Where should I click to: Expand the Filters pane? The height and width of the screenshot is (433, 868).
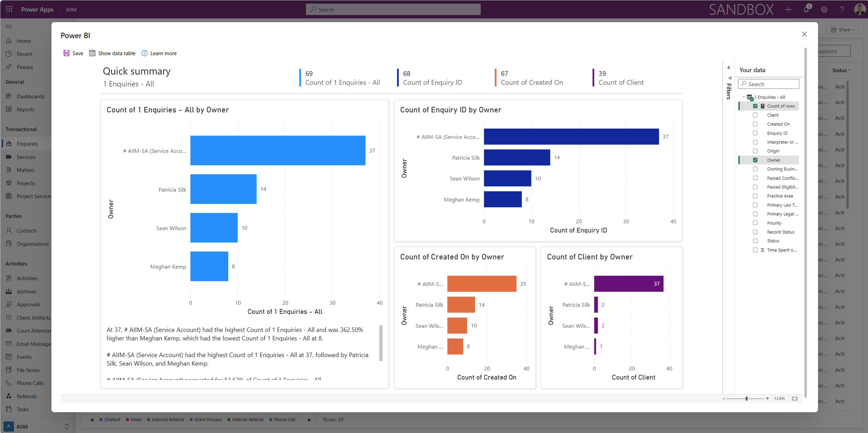tap(729, 91)
